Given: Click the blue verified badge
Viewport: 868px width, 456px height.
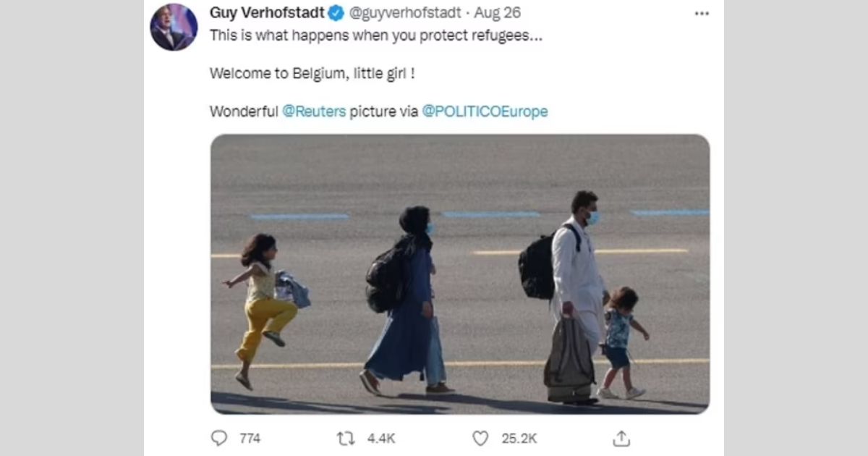Looking at the screenshot, I should [x=336, y=13].
